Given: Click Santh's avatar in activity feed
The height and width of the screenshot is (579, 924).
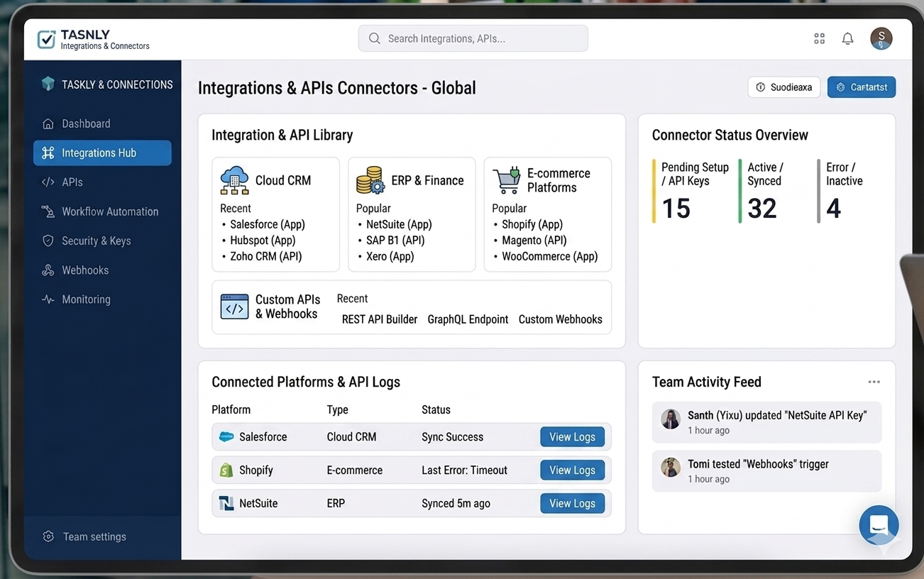Looking at the screenshot, I should [671, 419].
